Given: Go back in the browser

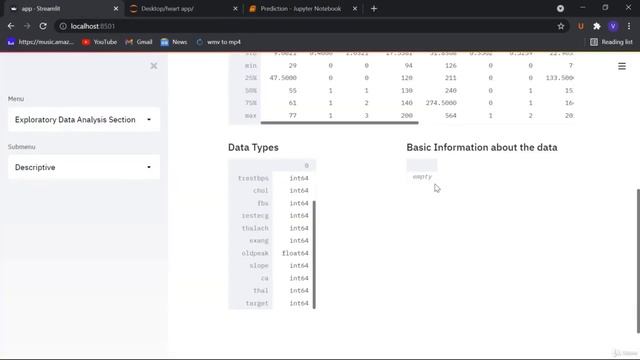Looking at the screenshot, I should pos(11,26).
